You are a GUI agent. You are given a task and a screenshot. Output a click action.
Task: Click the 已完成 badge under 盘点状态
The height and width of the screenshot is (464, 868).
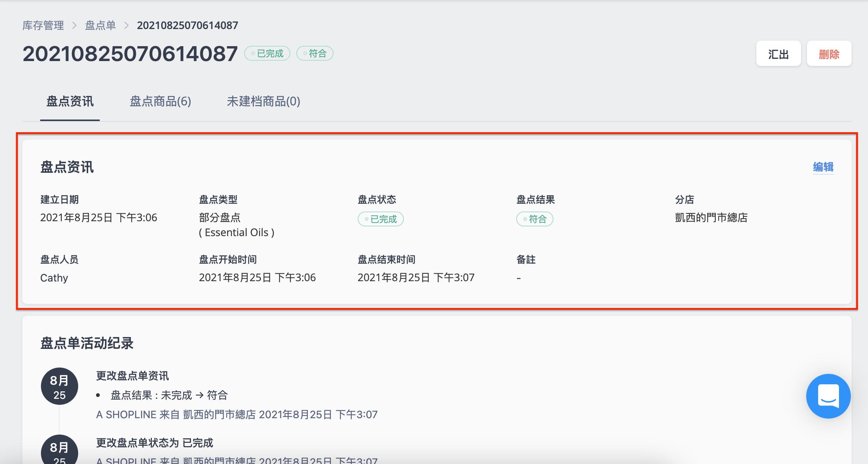(x=381, y=219)
